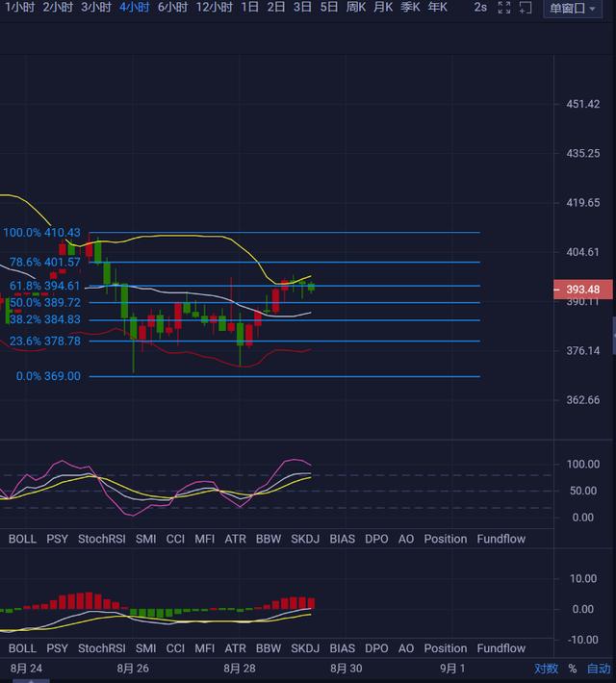Choose SKDJ in lower indicator tab row
This screenshot has height=683, width=616.
tap(305, 648)
